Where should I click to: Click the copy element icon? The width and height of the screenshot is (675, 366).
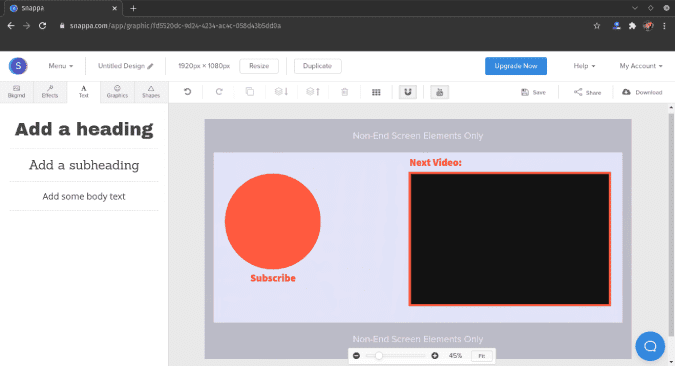point(250,92)
